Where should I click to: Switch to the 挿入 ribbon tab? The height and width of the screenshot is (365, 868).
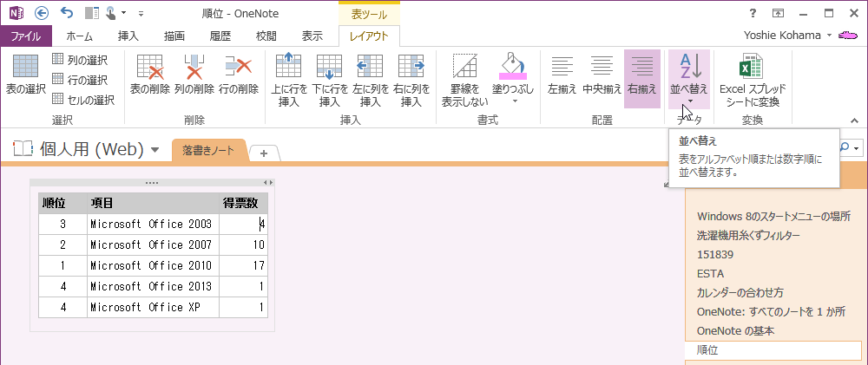point(128,36)
